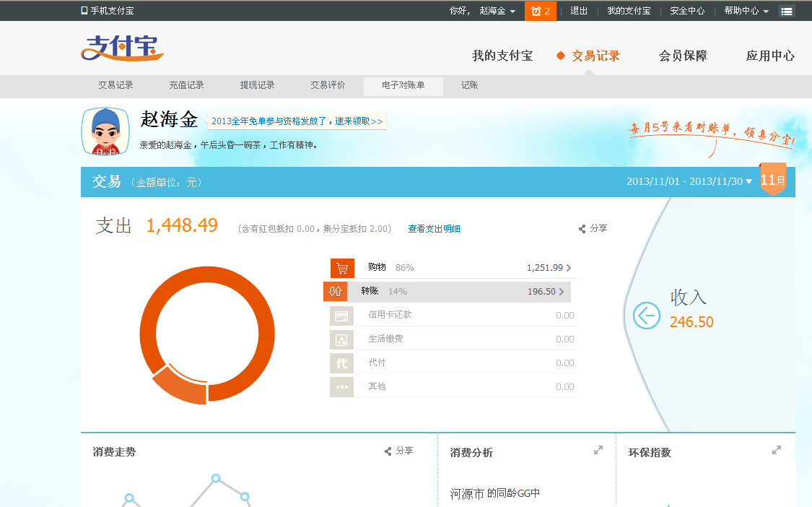Click the shopping cart category icon
Image resolution: width=812 pixels, height=507 pixels.
click(342, 268)
